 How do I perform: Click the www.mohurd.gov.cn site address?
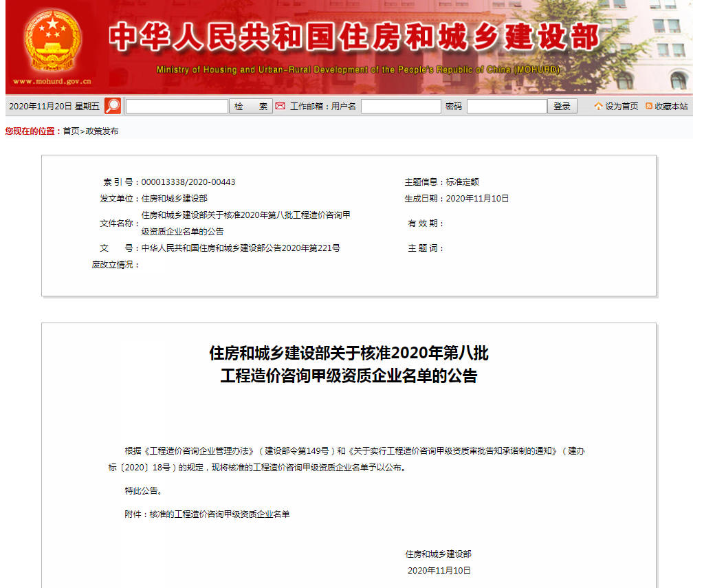click(52, 81)
